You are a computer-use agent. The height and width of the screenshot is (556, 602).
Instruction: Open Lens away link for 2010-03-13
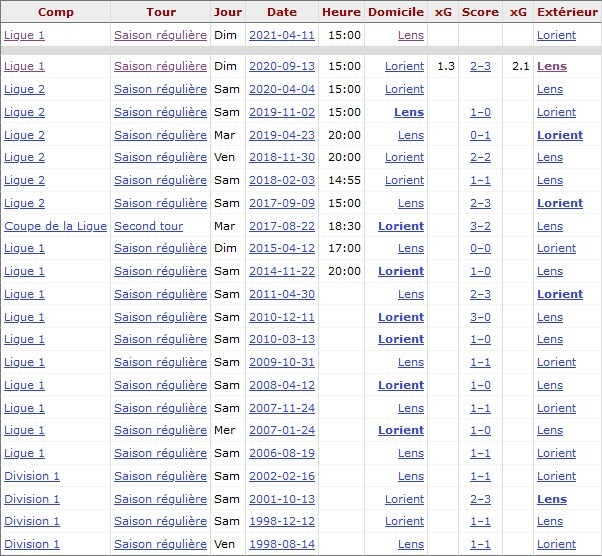(550, 339)
